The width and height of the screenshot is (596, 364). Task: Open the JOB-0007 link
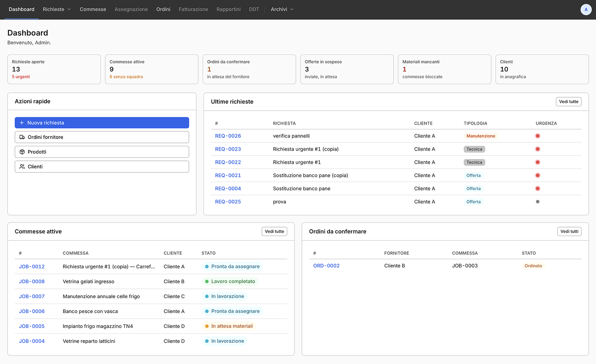tap(32, 296)
